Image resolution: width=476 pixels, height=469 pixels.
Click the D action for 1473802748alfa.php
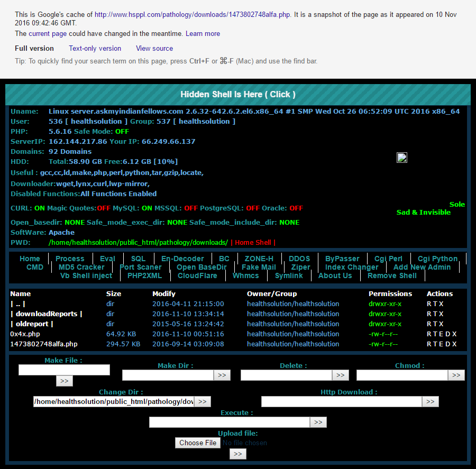coord(448,344)
